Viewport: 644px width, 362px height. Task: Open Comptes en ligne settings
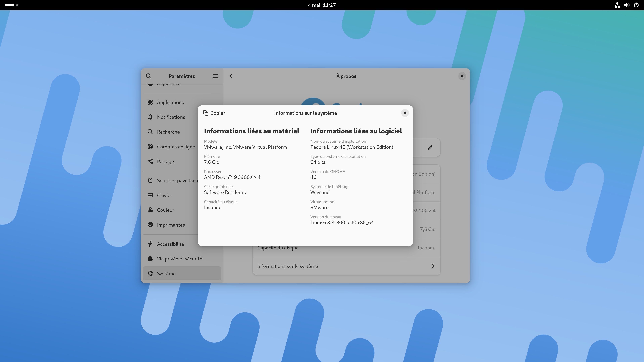pos(176,147)
